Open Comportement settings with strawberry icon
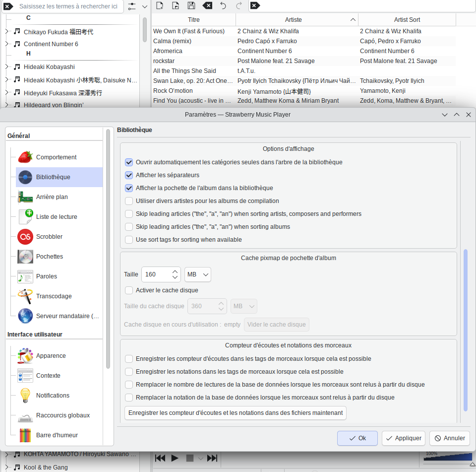 point(25,157)
